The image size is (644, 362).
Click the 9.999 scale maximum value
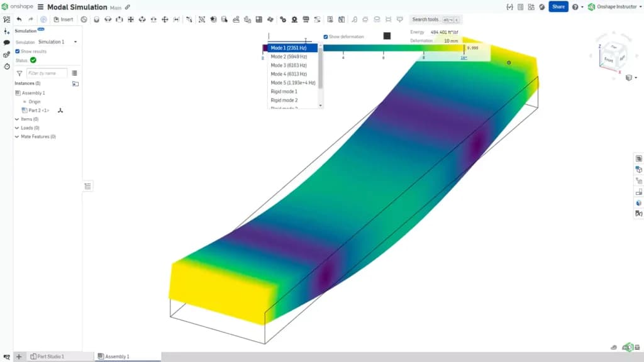(x=472, y=48)
